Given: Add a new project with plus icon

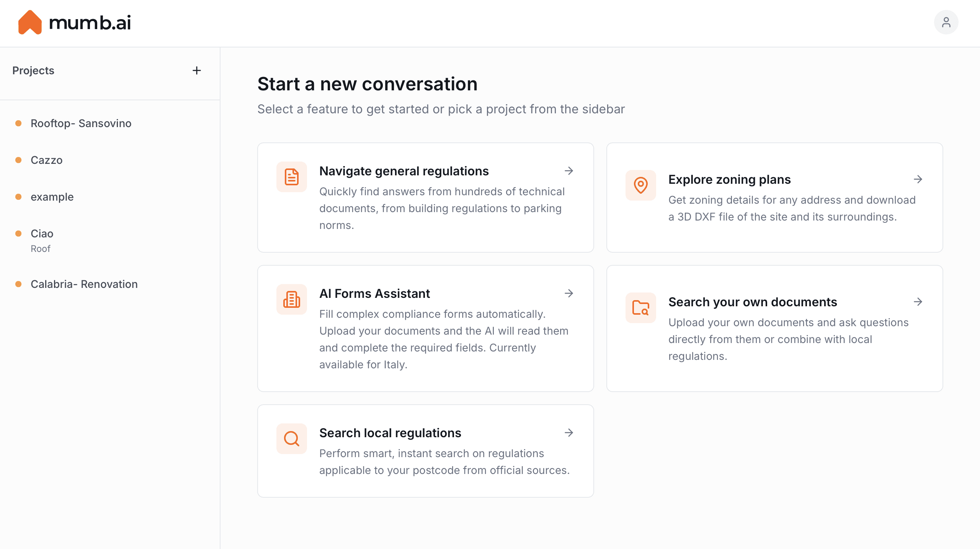Looking at the screenshot, I should tap(196, 70).
